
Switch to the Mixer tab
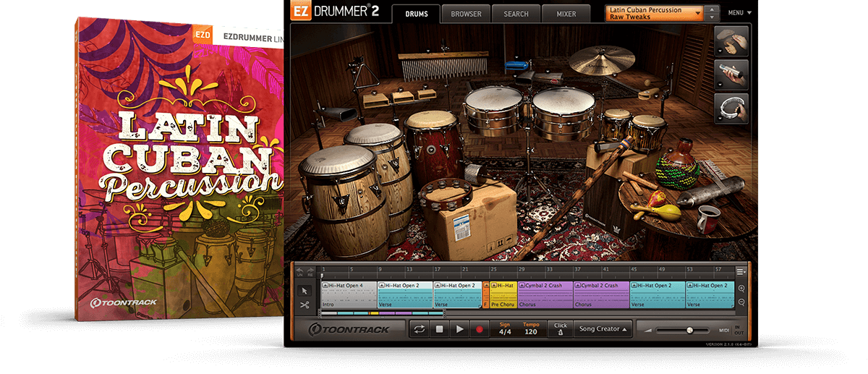(566, 14)
